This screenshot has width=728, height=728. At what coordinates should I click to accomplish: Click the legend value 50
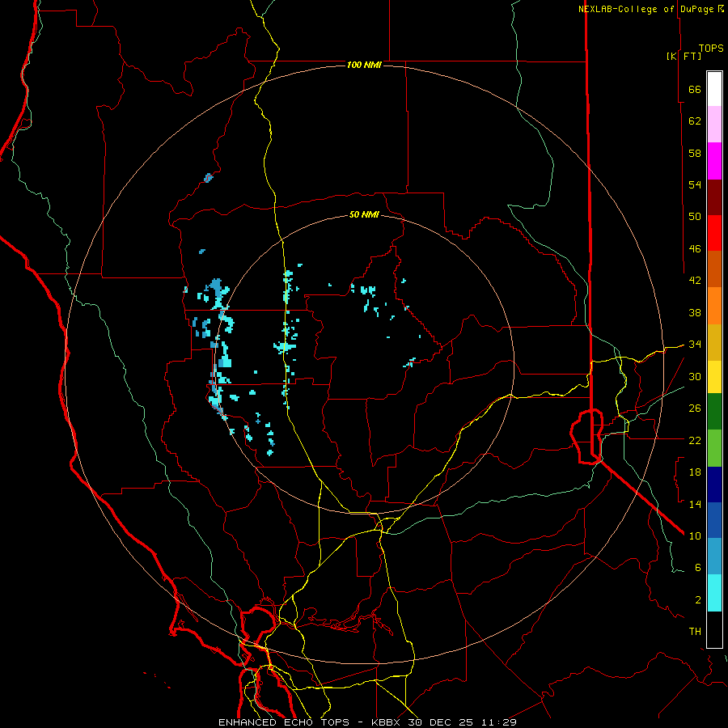(695, 217)
